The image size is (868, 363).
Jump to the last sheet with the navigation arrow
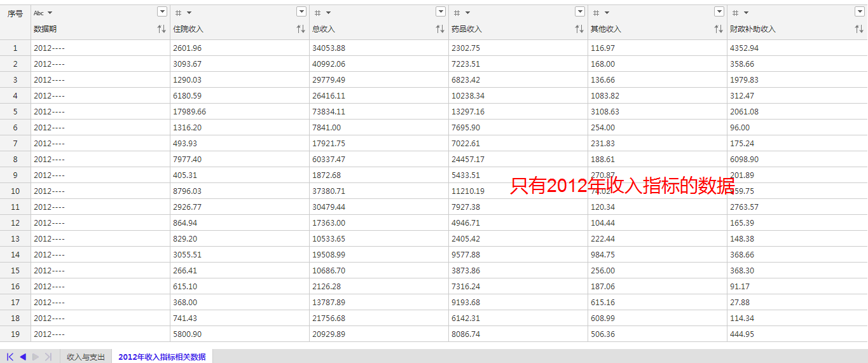pyautogui.click(x=48, y=357)
